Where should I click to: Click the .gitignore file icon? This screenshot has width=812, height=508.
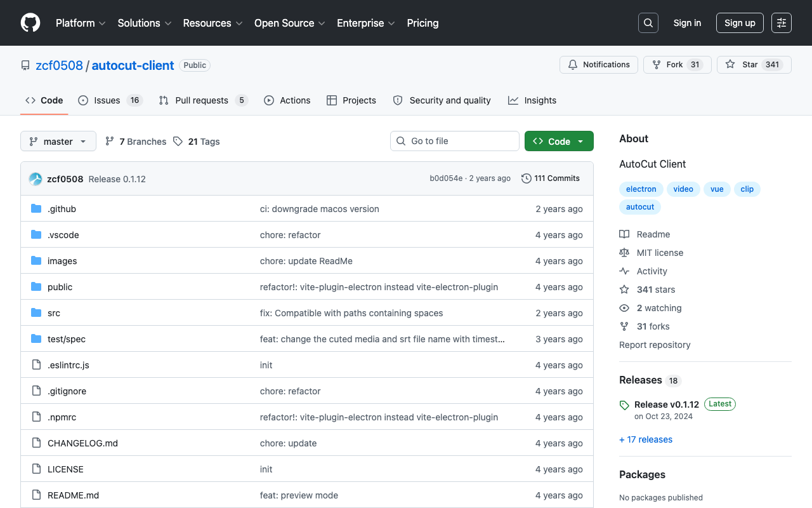[x=36, y=391]
